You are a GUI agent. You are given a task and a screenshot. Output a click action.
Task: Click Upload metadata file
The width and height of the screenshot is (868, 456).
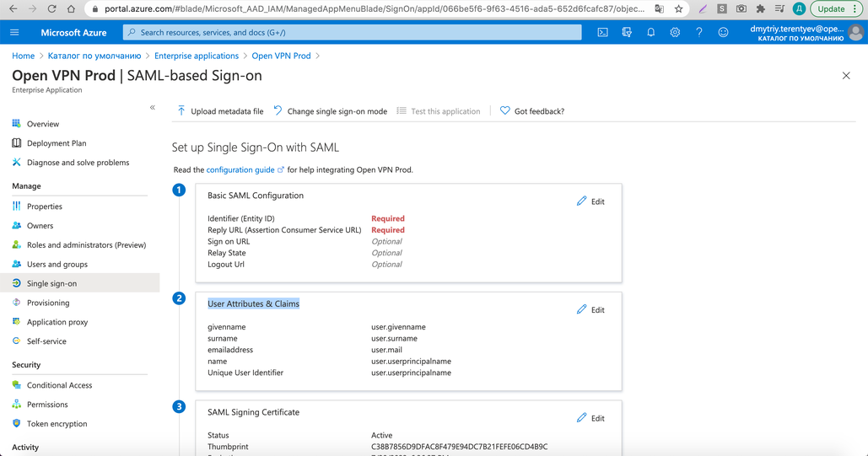220,111
